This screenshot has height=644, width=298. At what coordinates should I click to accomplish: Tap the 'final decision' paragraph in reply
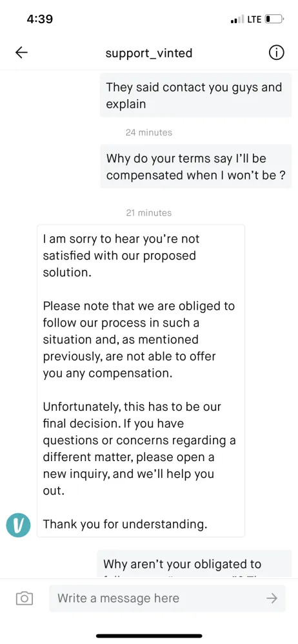139,449
